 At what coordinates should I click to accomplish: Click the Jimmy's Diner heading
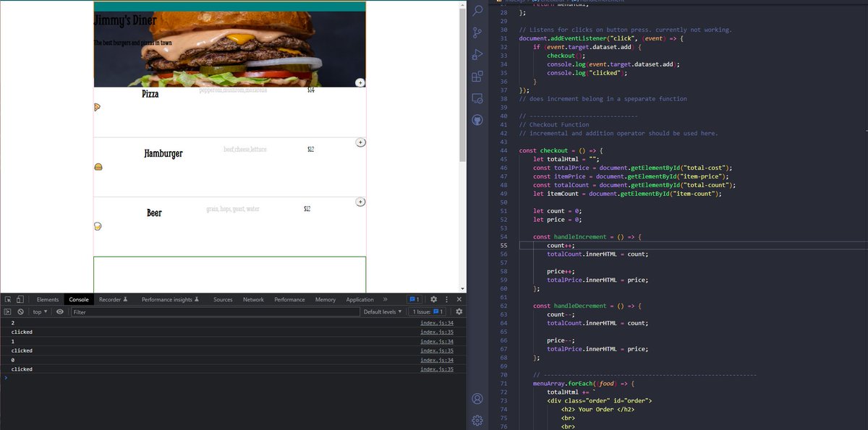click(124, 20)
